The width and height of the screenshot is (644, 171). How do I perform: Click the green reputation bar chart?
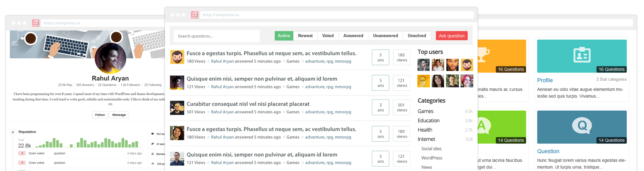[x=89, y=142]
